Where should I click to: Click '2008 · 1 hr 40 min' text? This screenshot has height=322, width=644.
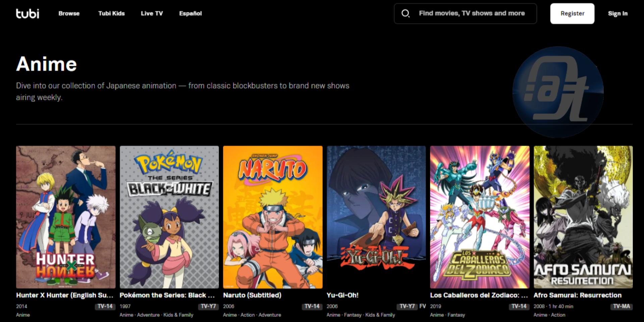(x=553, y=306)
